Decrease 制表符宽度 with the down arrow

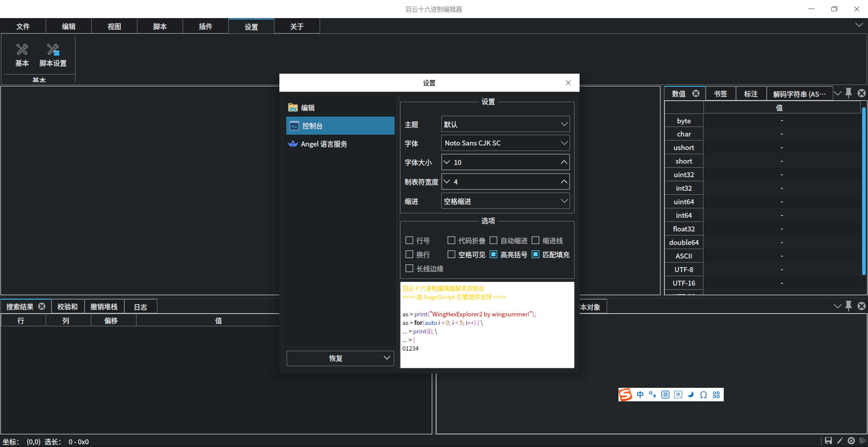coord(447,182)
